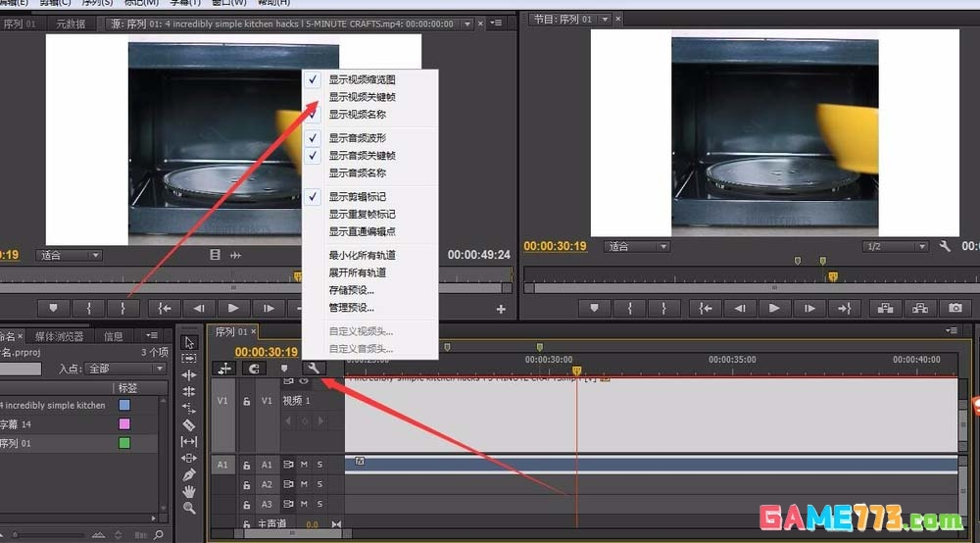Click the timeline Add Marker icon
The image size is (980, 543).
284,369
